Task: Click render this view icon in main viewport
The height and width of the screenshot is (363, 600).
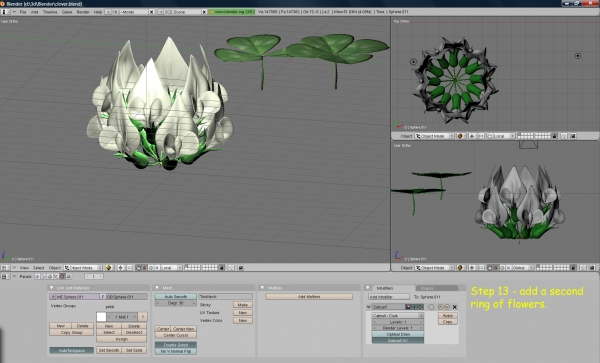Action: tap(241, 268)
